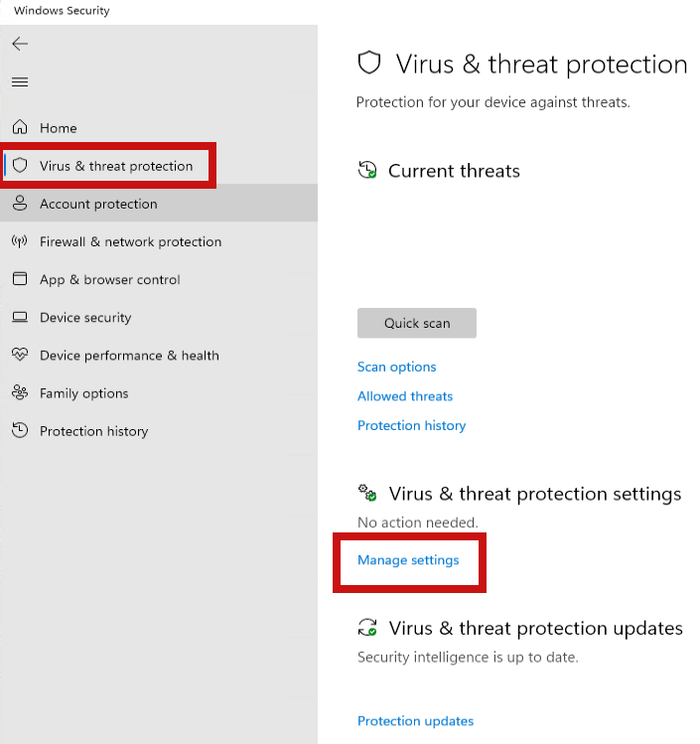700x744 pixels.
Task: Open the hamburger navigation menu
Action: coord(20,82)
